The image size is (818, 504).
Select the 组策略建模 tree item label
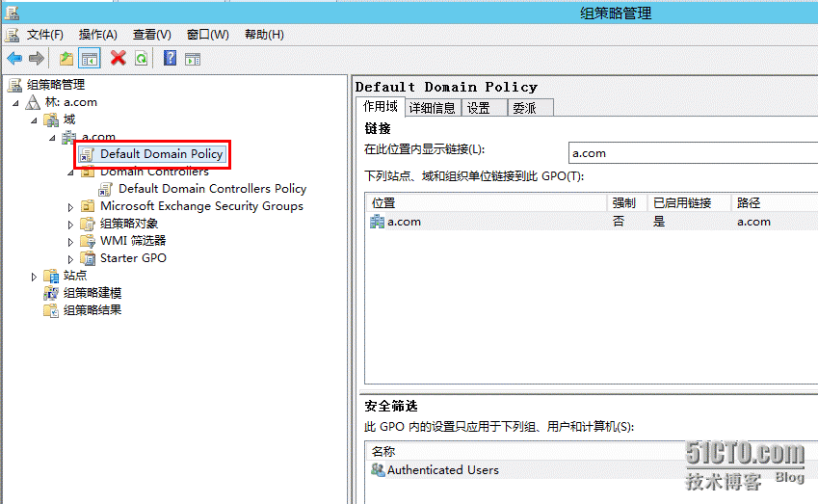[92, 293]
